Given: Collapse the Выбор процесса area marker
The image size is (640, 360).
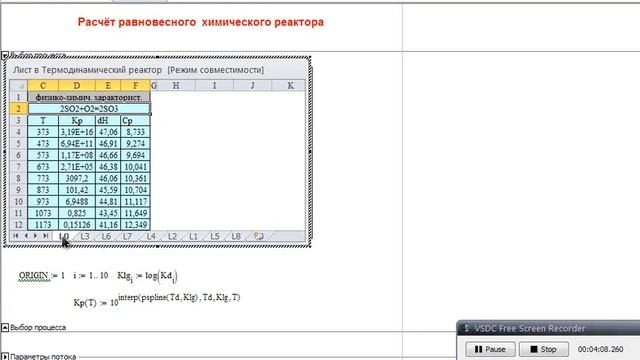Looking at the screenshot, I should coord(4,327).
